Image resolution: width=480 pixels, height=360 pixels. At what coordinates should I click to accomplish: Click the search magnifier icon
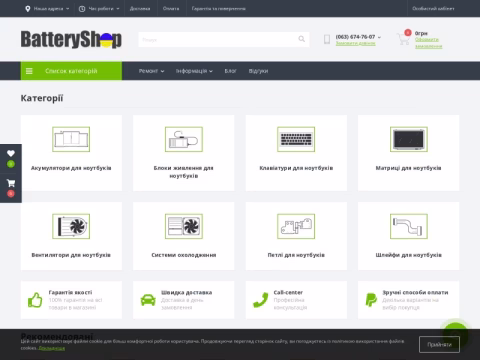click(x=302, y=39)
